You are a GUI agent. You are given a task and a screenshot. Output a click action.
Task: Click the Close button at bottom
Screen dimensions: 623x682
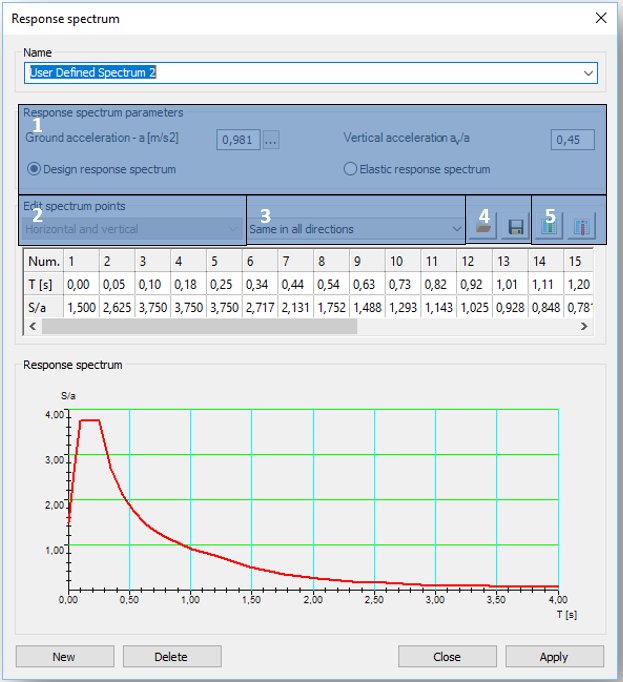point(447,656)
